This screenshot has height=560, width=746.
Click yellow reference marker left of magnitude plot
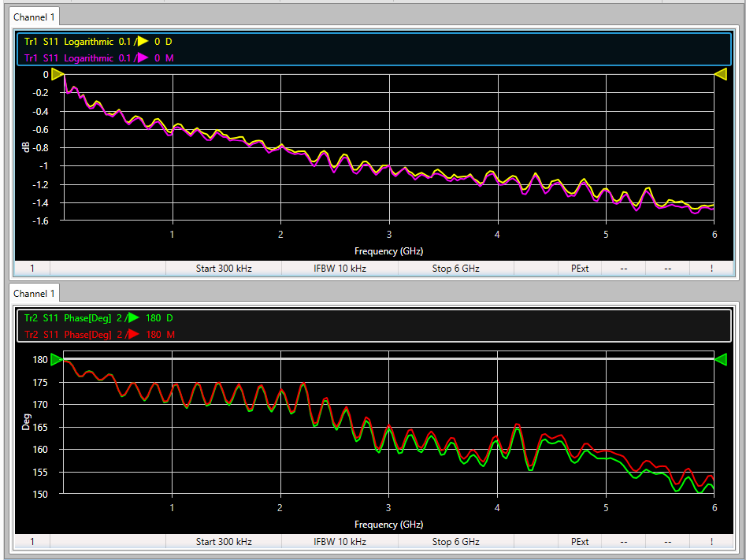click(x=56, y=75)
